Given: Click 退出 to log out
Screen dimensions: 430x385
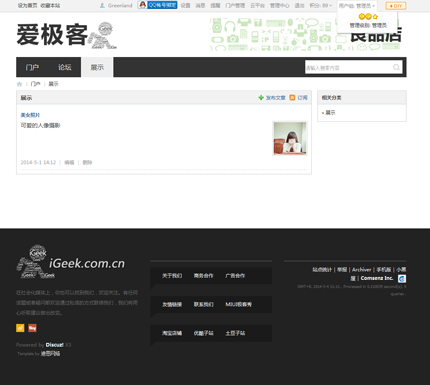Looking at the screenshot, I should (300, 5).
